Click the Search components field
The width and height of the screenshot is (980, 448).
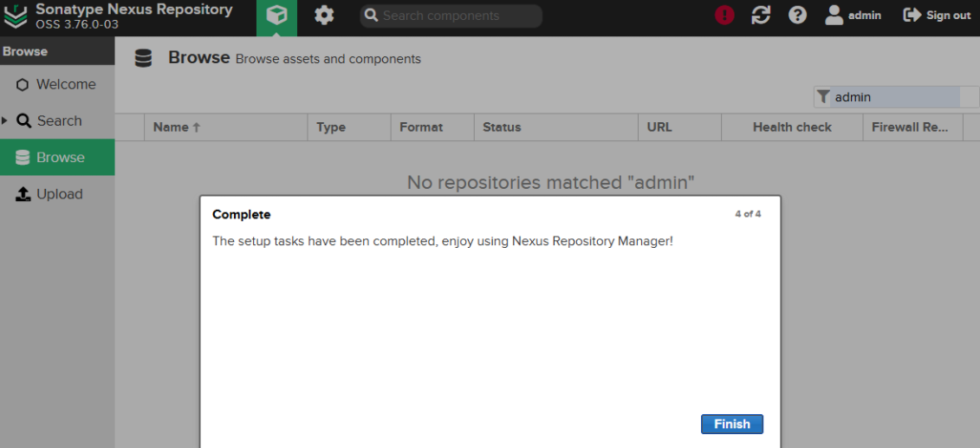tap(451, 16)
